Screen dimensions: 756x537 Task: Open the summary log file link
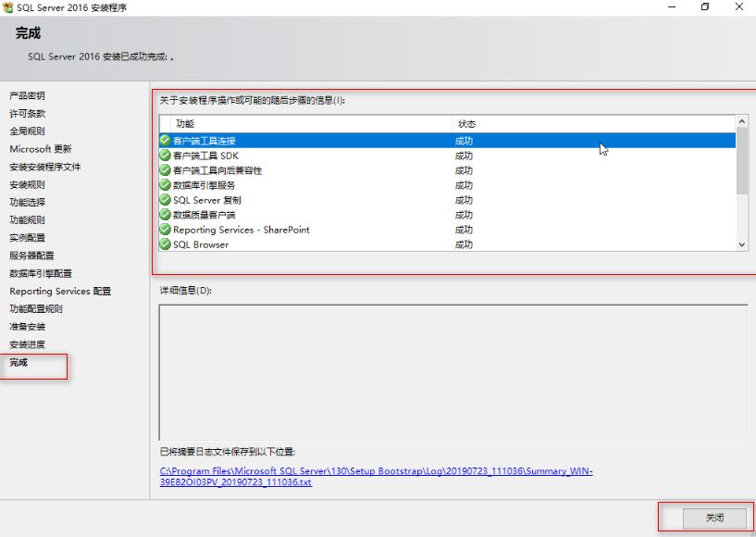click(x=376, y=476)
